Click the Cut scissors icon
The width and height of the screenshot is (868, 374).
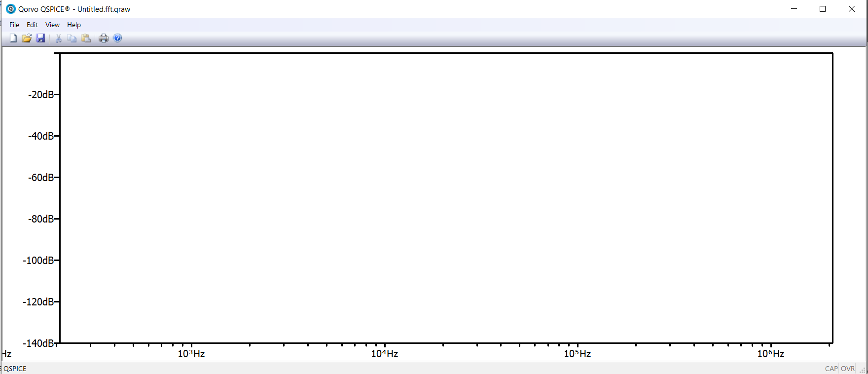tap(58, 38)
